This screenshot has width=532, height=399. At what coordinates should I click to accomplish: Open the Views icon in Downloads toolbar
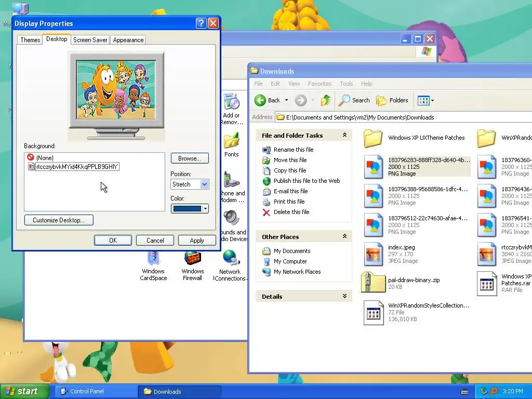coord(423,100)
